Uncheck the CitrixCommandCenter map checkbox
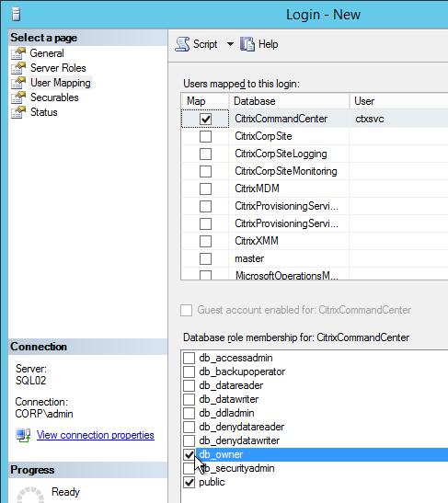 205,119
